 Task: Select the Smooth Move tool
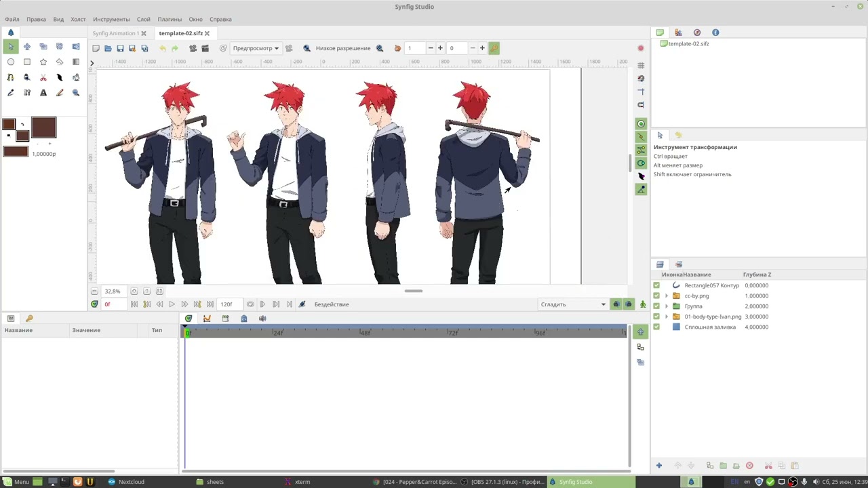pos(27,46)
